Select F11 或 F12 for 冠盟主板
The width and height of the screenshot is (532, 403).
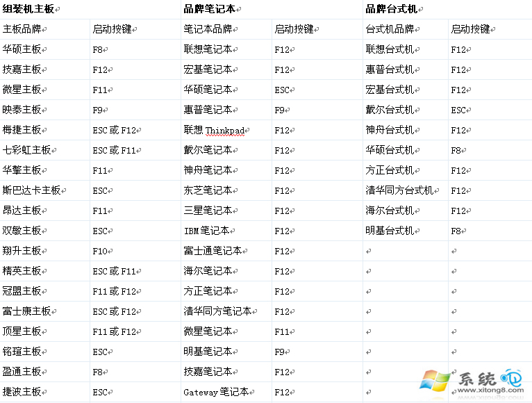click(115, 292)
